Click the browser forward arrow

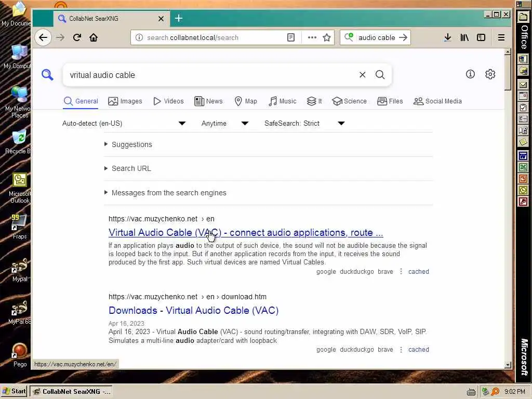point(60,37)
